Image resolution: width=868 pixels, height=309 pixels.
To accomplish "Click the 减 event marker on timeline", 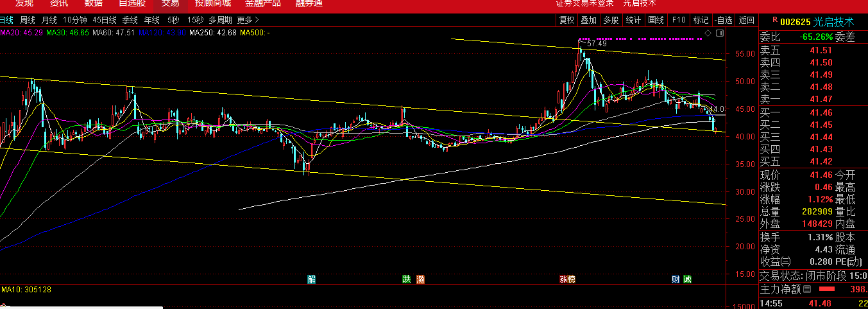I will tap(687, 279).
